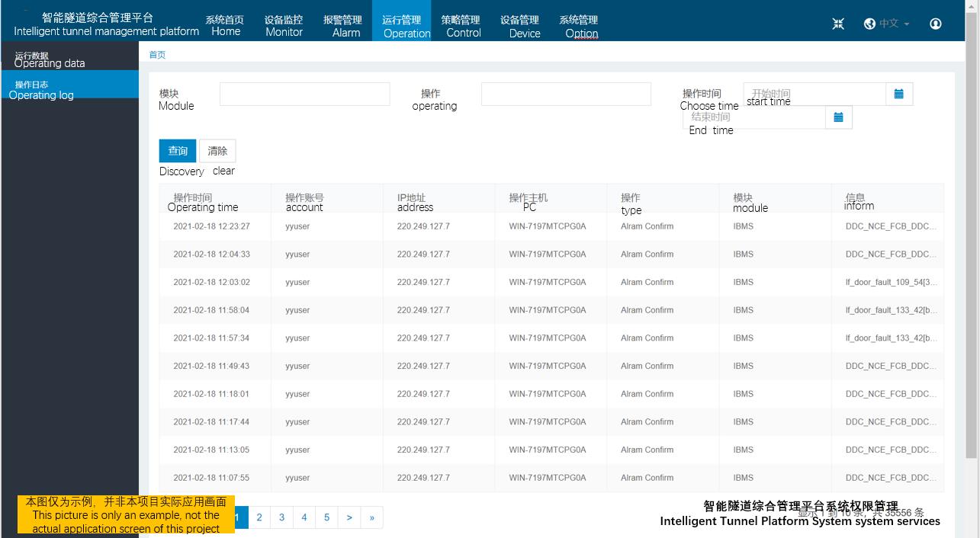Image resolution: width=980 pixels, height=538 pixels.
Task: Select row timestamp 2021-02-18 11:49:43
Action: coord(211,366)
